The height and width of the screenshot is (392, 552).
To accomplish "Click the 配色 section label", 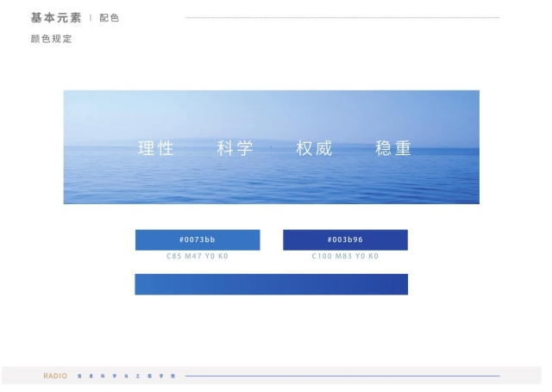I will point(110,18).
